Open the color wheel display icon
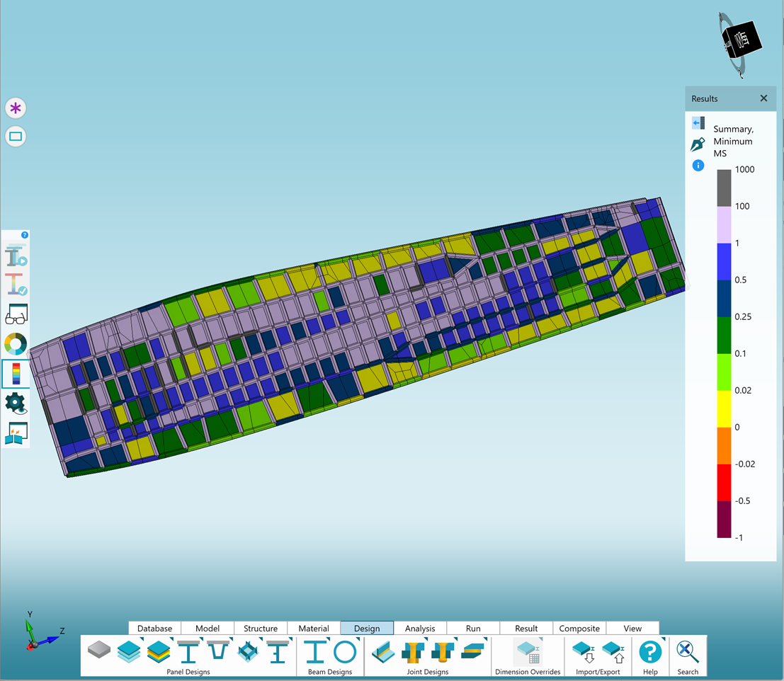This screenshot has height=681, width=784. (x=16, y=344)
